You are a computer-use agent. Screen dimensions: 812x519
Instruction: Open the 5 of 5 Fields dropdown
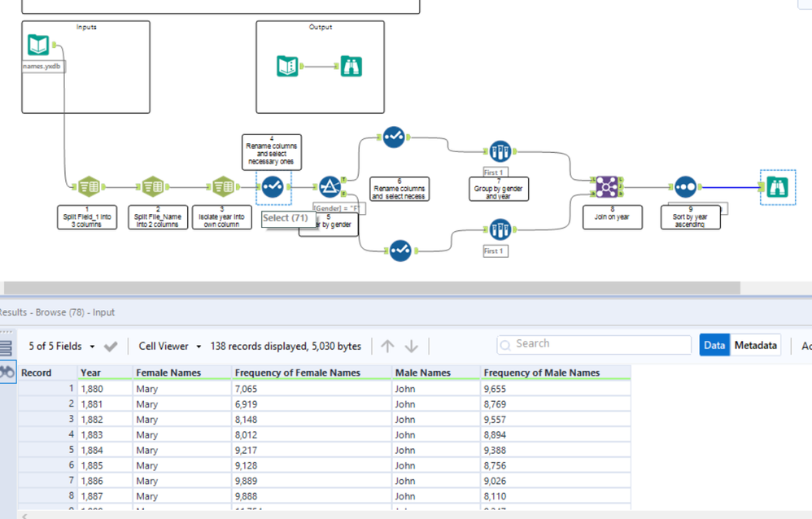click(x=62, y=346)
